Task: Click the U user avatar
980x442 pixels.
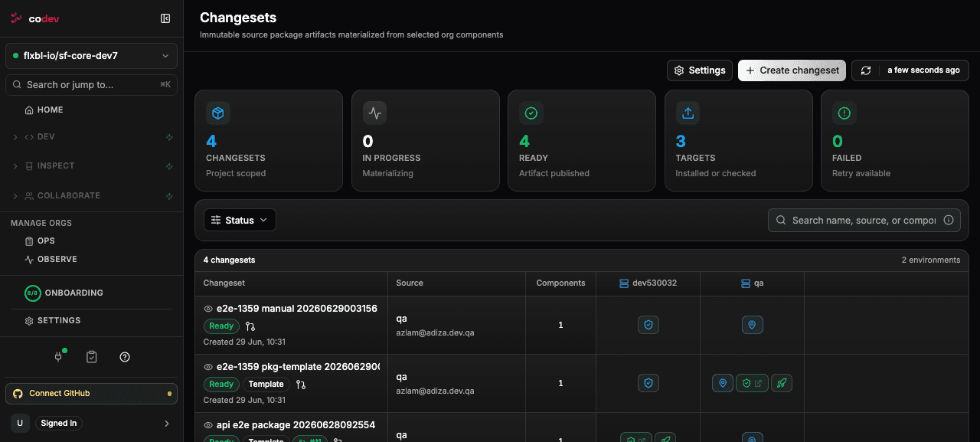Action: coord(20,423)
